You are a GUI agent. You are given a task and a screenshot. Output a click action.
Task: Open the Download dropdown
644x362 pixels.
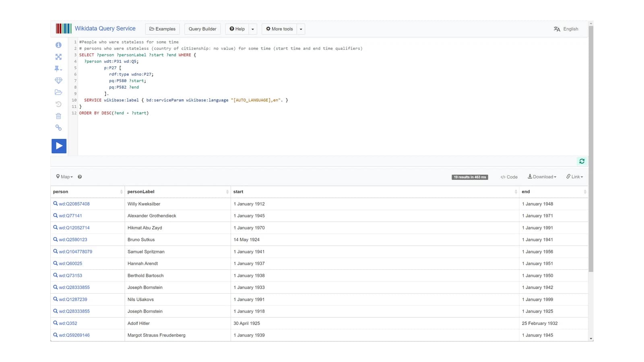click(542, 177)
